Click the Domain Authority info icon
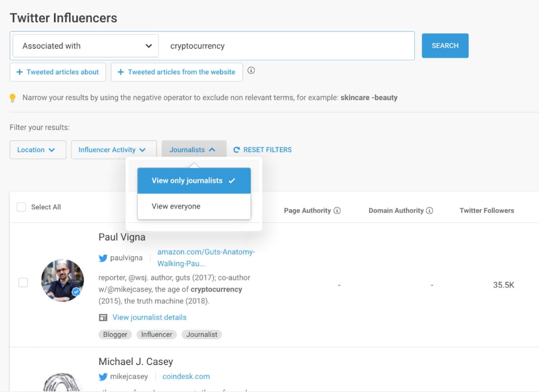The width and height of the screenshot is (539, 392). [x=430, y=210]
